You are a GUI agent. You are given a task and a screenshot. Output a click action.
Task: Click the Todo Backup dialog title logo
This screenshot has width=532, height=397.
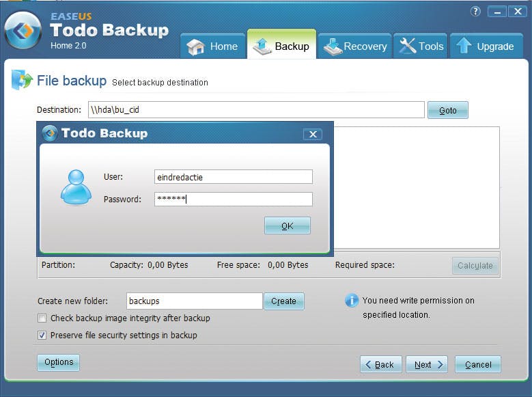pyautogui.click(x=50, y=133)
